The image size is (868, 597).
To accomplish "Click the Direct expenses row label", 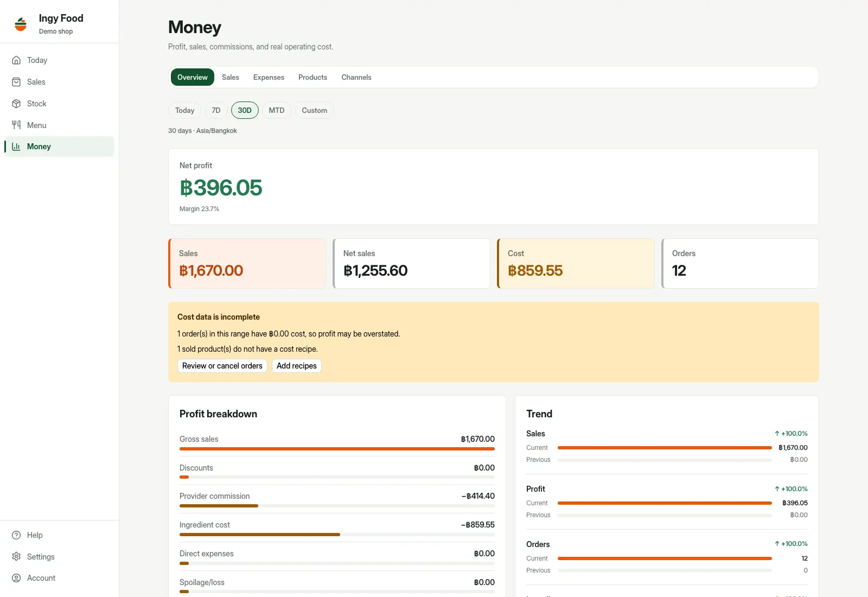I will (207, 554).
